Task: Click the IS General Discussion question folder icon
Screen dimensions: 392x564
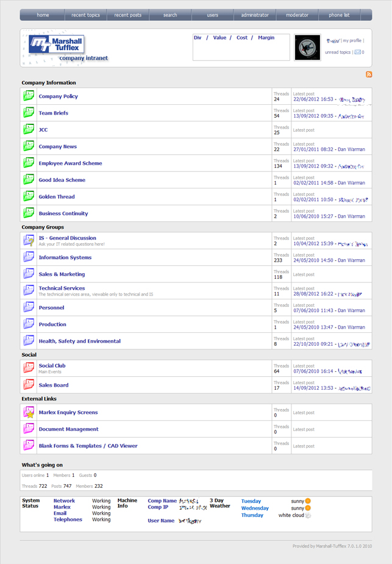Action: coord(29,240)
